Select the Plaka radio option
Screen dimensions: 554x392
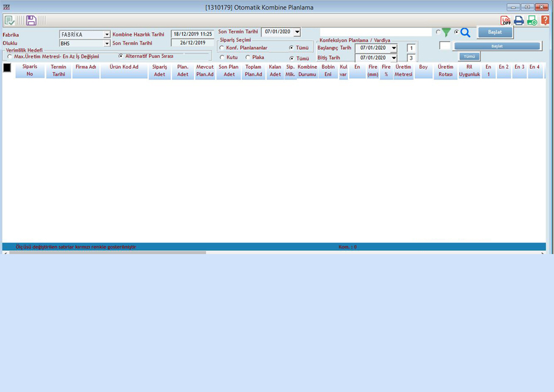point(248,58)
